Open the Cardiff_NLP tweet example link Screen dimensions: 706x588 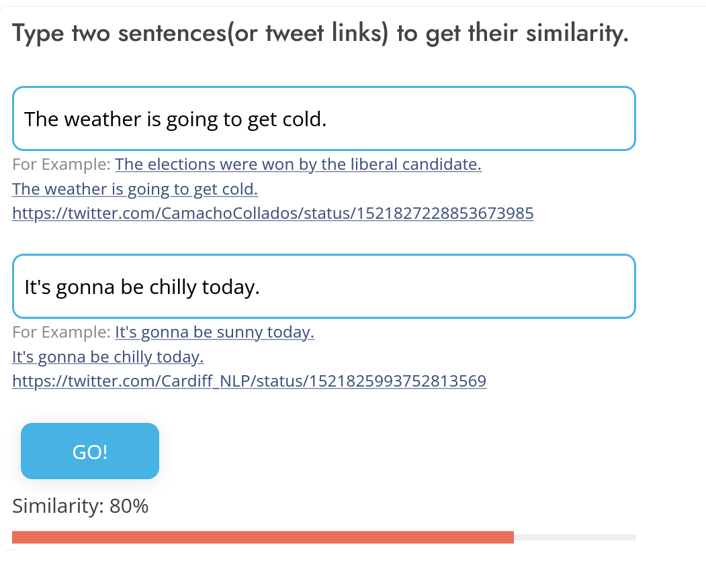(249, 381)
